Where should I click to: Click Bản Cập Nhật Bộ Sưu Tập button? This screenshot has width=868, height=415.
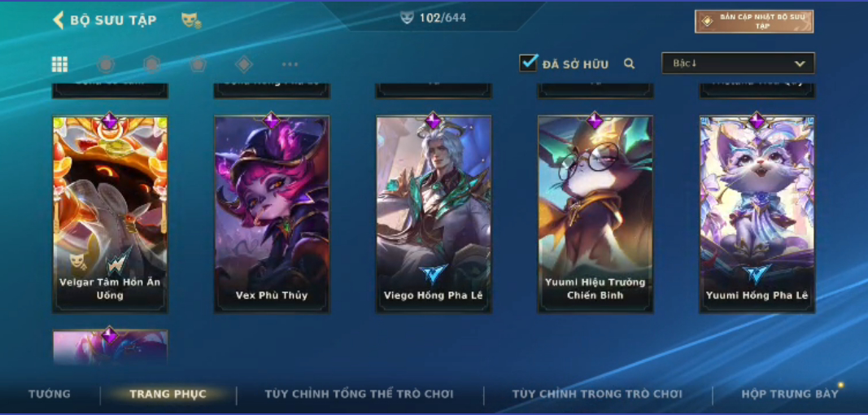tap(755, 22)
